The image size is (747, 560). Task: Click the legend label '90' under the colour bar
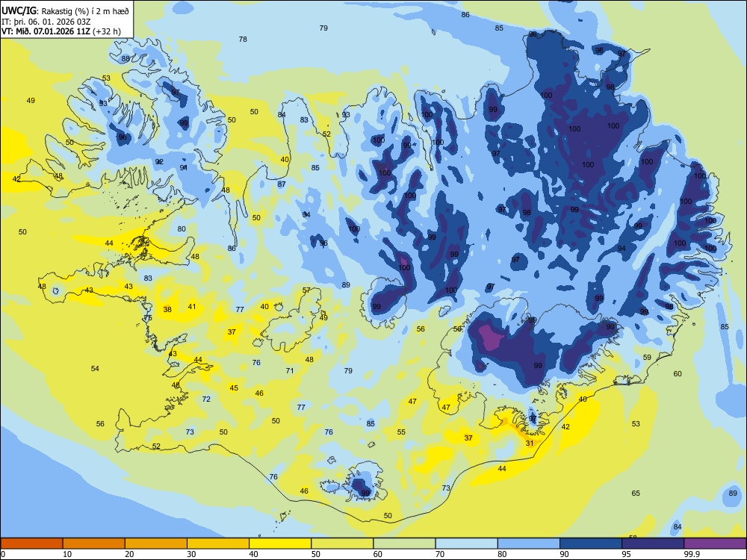[565, 554]
